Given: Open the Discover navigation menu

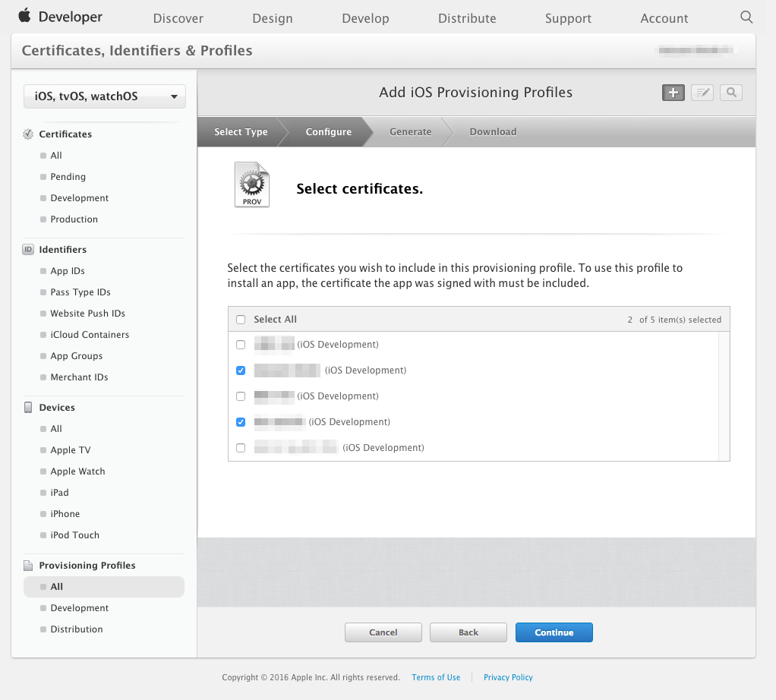Looking at the screenshot, I should pyautogui.click(x=178, y=18).
